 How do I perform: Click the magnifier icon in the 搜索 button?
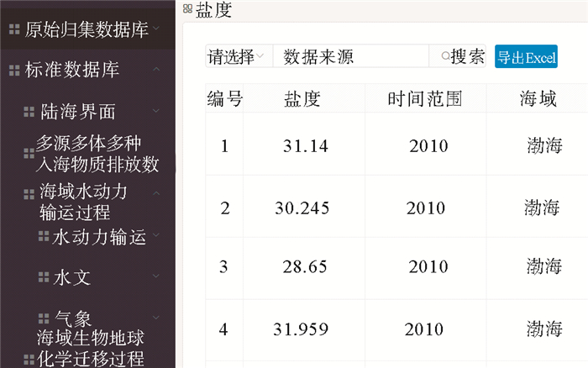[x=445, y=57]
